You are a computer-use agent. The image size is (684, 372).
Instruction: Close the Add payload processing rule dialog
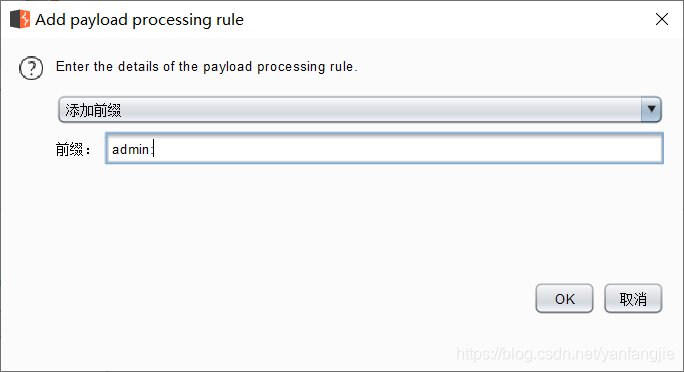point(662,19)
